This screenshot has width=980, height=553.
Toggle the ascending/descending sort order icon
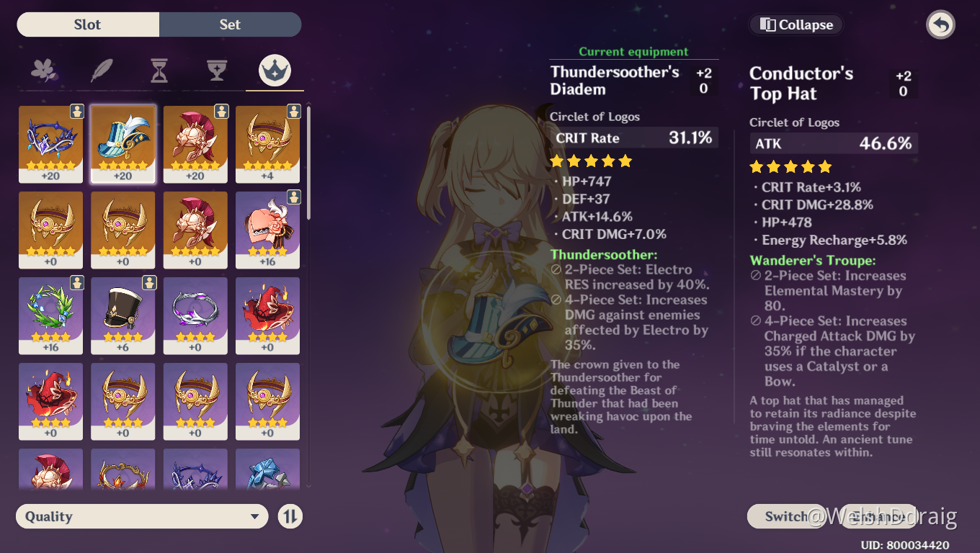click(290, 516)
